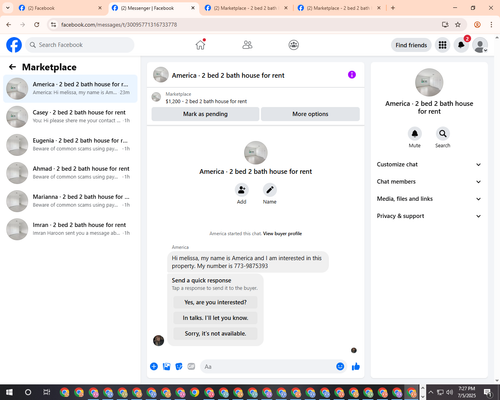
Task: Choose a GIF in the composer
Action: pyautogui.click(x=191, y=367)
